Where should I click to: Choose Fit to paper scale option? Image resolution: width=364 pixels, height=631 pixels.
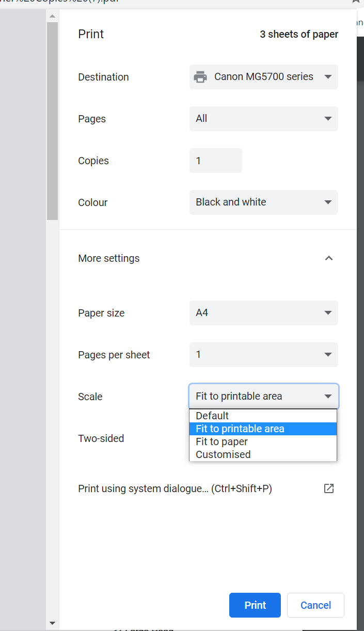(263, 441)
